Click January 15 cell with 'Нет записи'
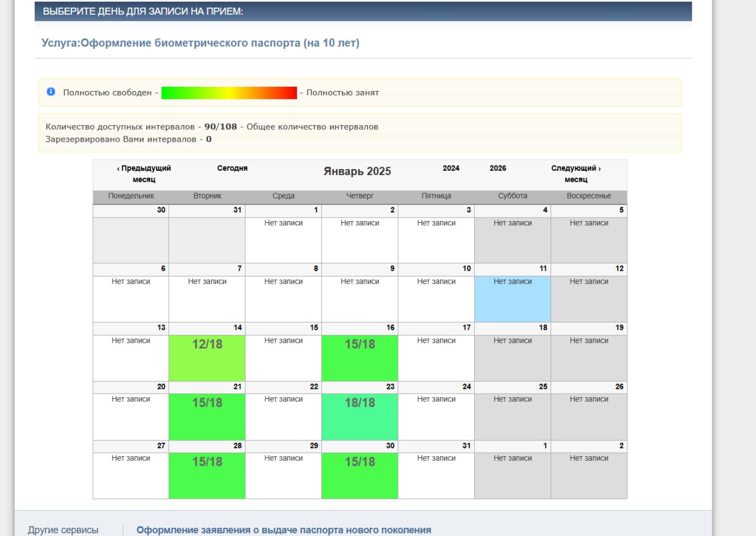This screenshot has height=536, width=756. [x=283, y=358]
